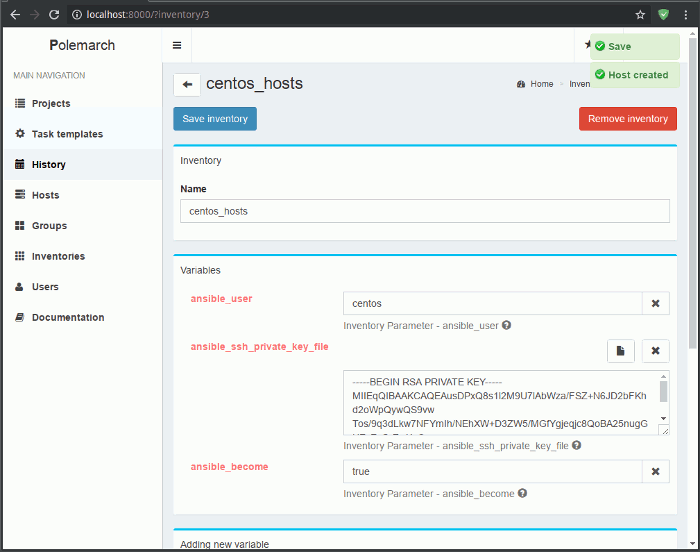
Task: Show help for ansible_user parameter
Action: click(x=507, y=325)
